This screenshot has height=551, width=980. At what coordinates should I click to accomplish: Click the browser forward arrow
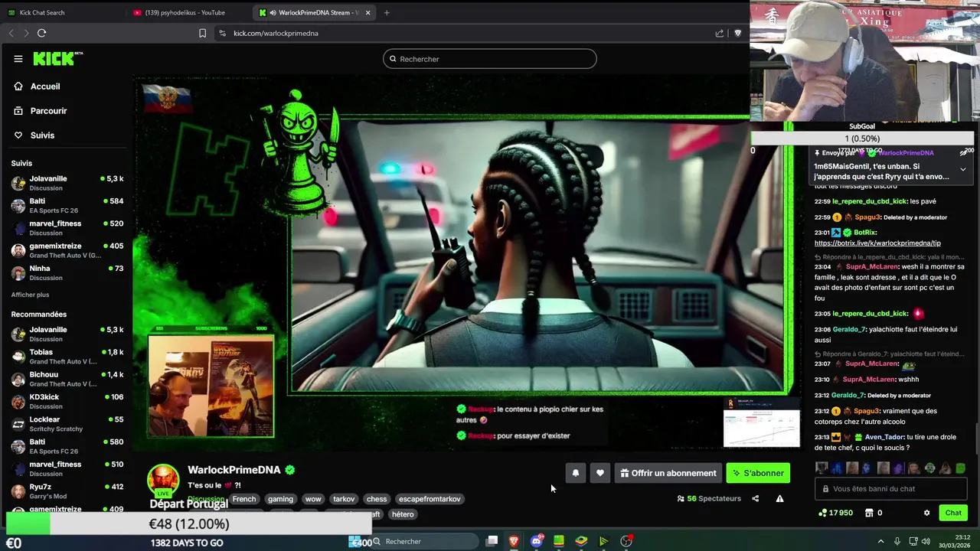(x=26, y=33)
